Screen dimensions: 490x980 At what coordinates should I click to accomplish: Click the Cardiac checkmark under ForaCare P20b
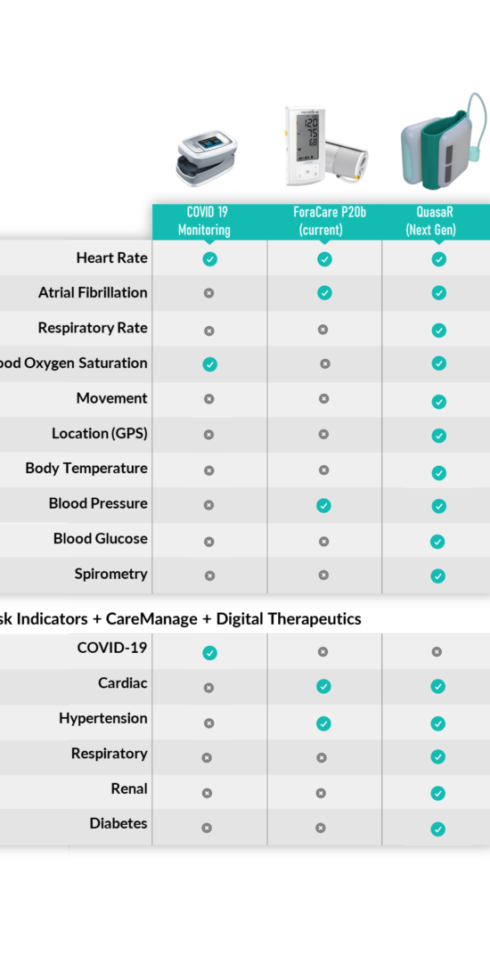[x=323, y=686]
